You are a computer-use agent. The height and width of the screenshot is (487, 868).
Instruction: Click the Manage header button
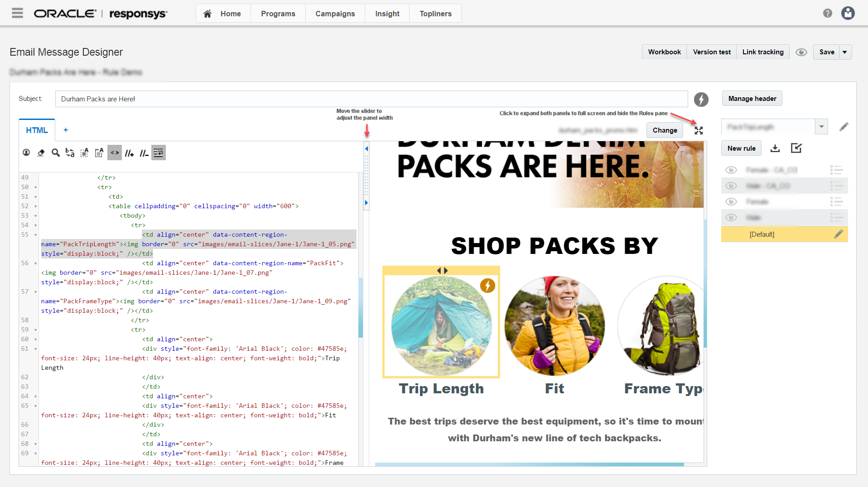(752, 99)
